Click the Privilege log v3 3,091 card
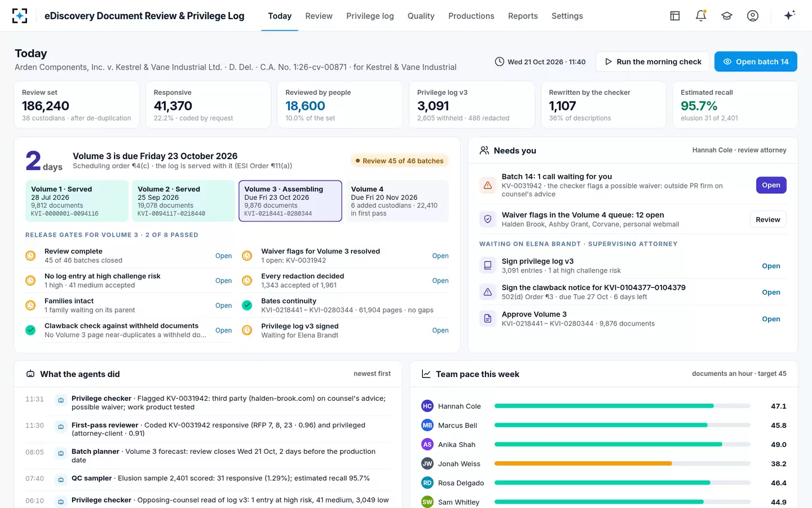 471,105
